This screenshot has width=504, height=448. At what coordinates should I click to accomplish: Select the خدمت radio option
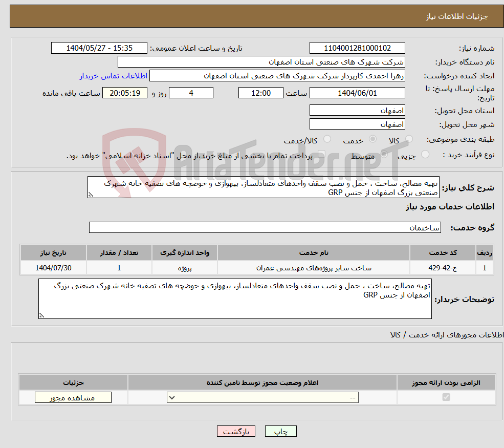(x=373, y=139)
